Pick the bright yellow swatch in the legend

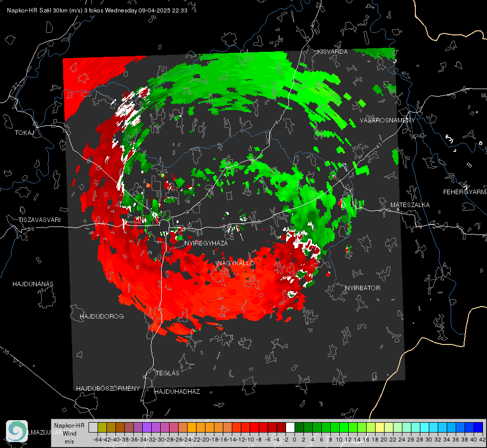[x=380, y=427]
